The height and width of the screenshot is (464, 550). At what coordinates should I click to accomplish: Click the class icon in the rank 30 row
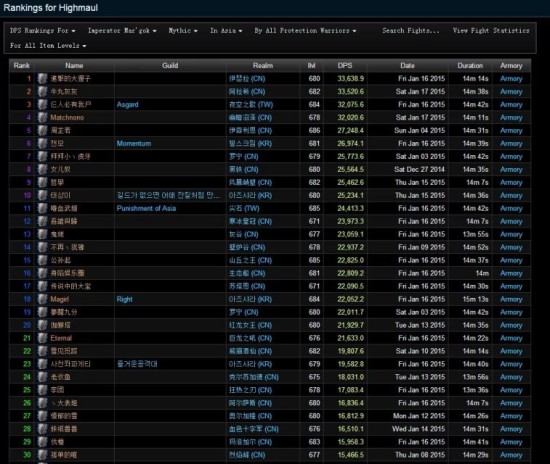(x=42, y=455)
